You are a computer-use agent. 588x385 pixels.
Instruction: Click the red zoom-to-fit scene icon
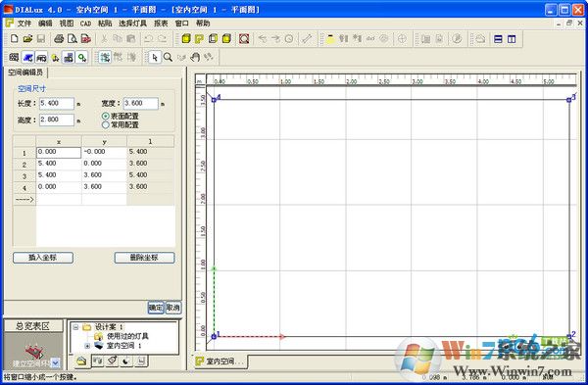[x=244, y=38]
